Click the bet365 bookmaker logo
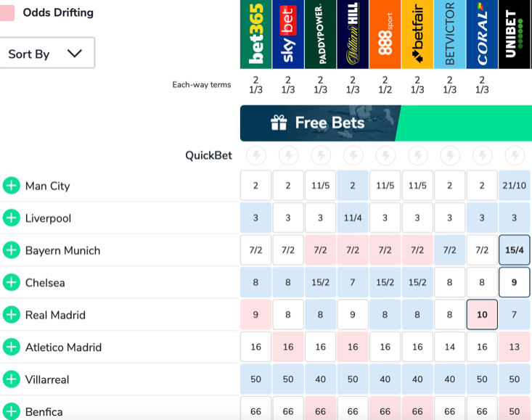532x420 pixels. click(x=255, y=34)
